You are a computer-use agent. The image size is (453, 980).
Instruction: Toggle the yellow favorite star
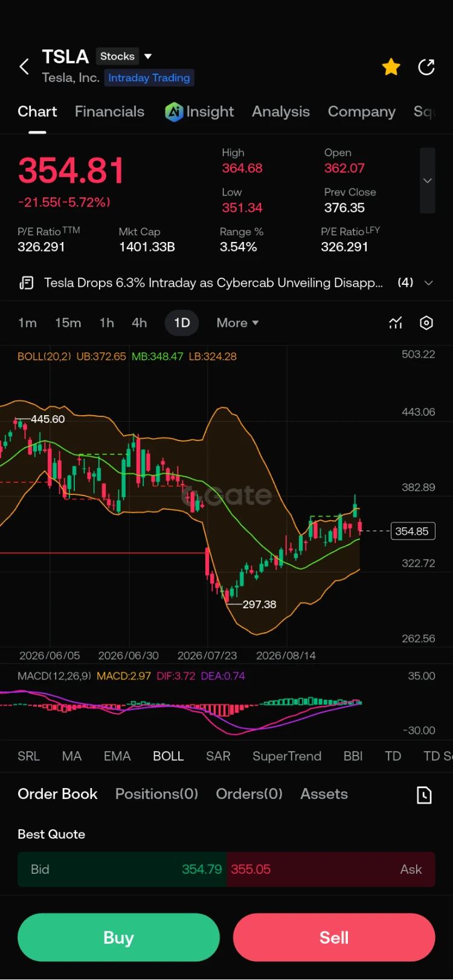click(391, 67)
